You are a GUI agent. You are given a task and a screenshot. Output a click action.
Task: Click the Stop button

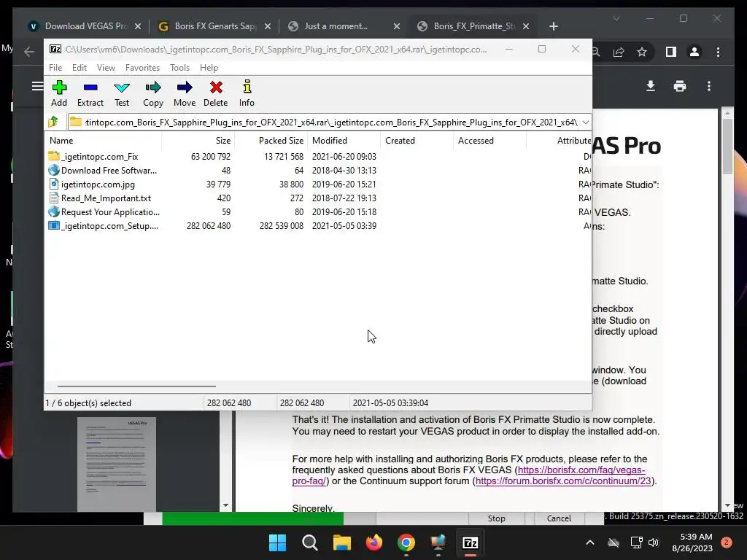click(x=496, y=518)
